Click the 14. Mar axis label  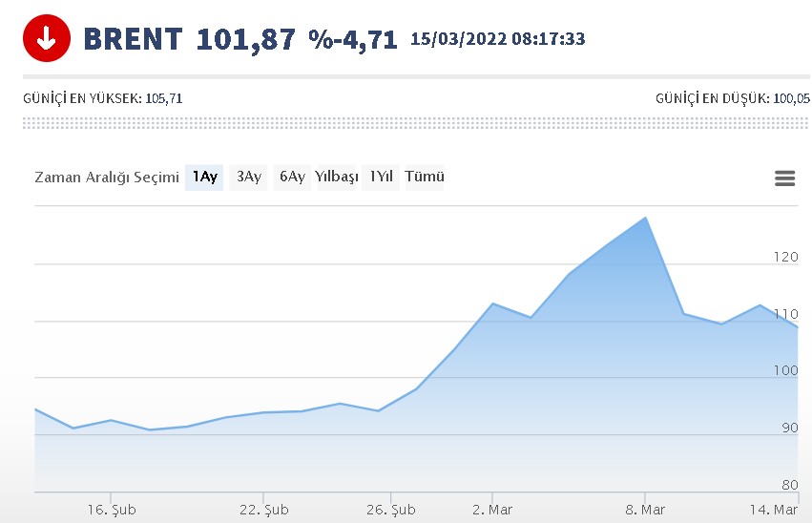point(774,510)
